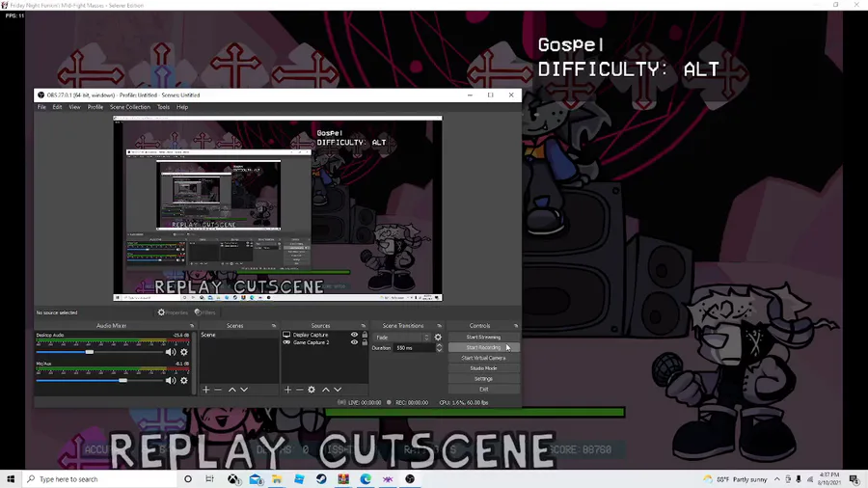The width and height of the screenshot is (868, 488).
Task: Move source up with arrow
Action: tap(326, 390)
